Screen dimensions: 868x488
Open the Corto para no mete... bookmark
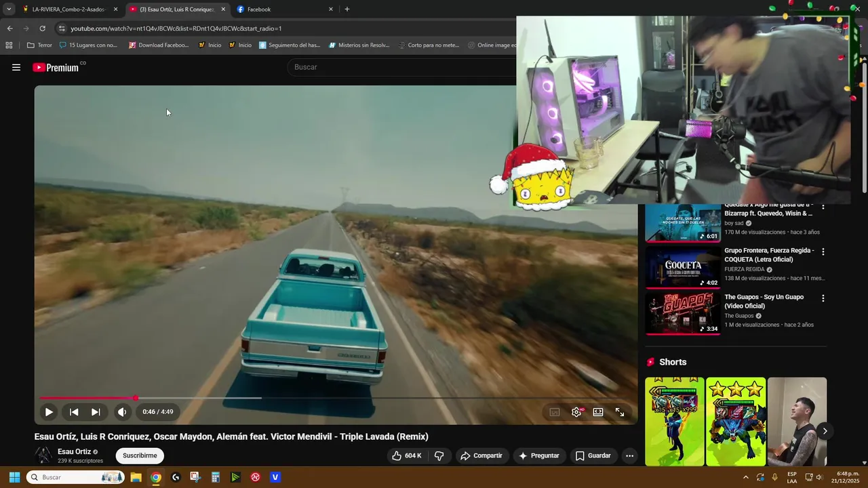tap(429, 45)
